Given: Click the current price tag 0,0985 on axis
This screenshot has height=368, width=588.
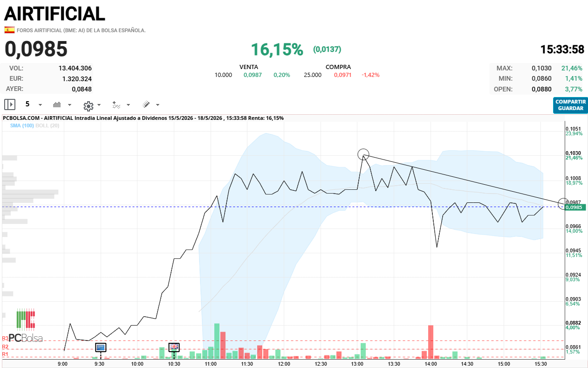Looking at the screenshot, I should coord(575,207).
